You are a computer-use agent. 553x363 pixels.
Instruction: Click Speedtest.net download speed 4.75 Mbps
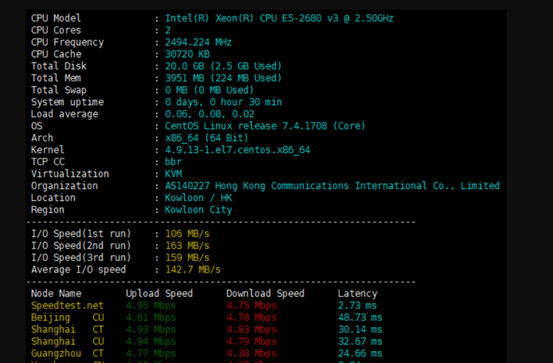click(251, 305)
